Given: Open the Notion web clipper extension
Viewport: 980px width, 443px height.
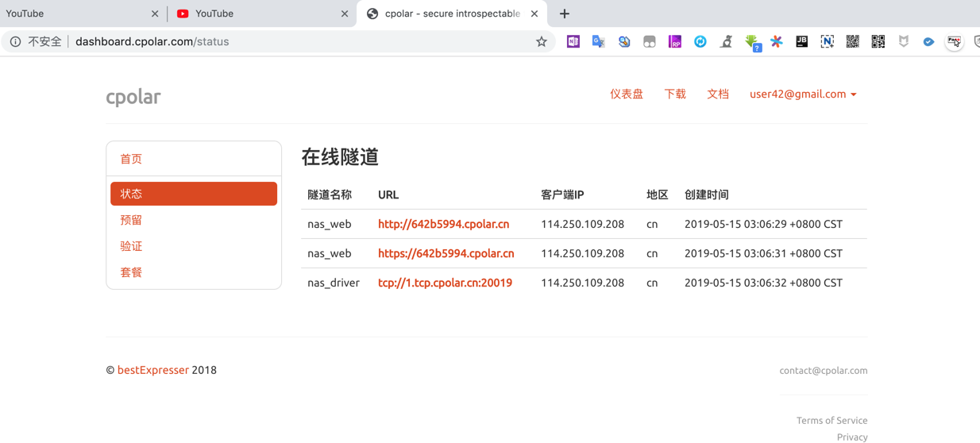Looking at the screenshot, I should (828, 41).
